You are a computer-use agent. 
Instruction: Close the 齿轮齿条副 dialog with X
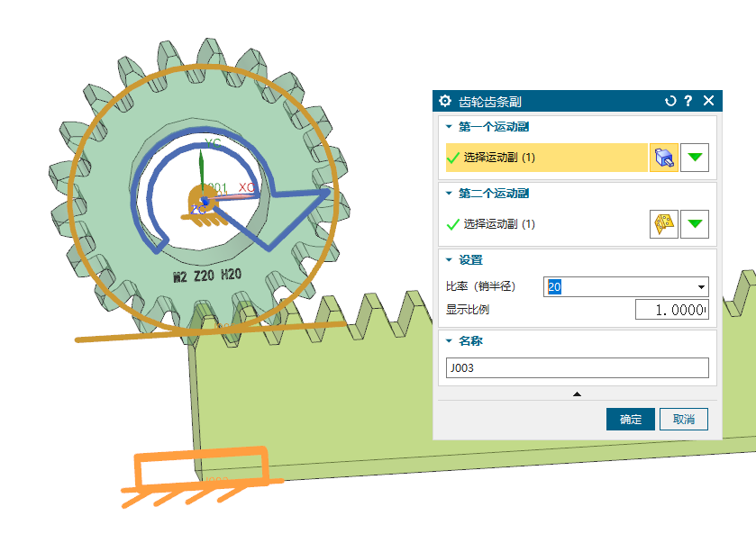pos(708,101)
